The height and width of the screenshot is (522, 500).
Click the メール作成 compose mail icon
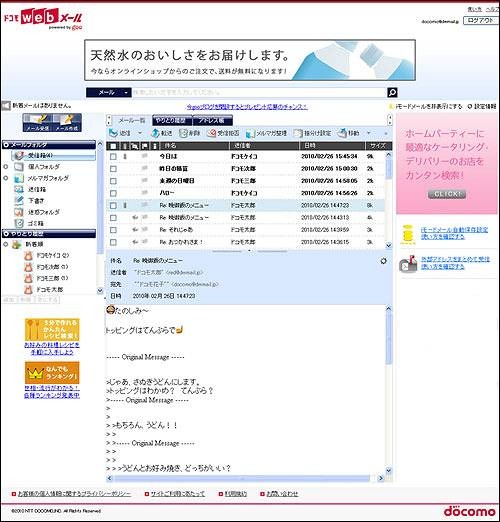[x=67, y=122]
